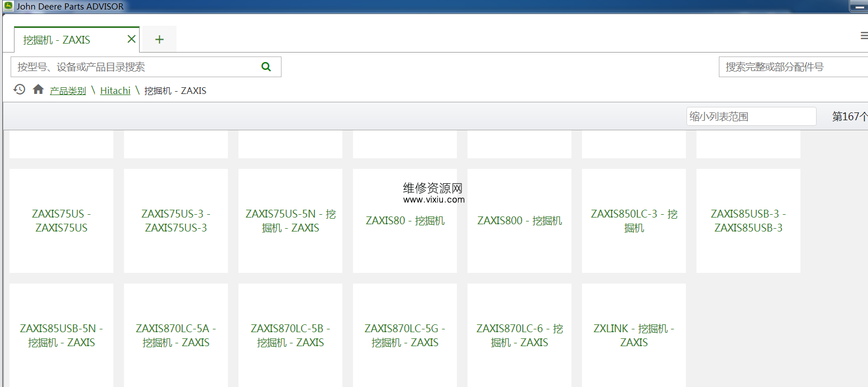Select the ZAXIS80 - 挖掘机 tile
This screenshot has width=868, height=387.
405,221
